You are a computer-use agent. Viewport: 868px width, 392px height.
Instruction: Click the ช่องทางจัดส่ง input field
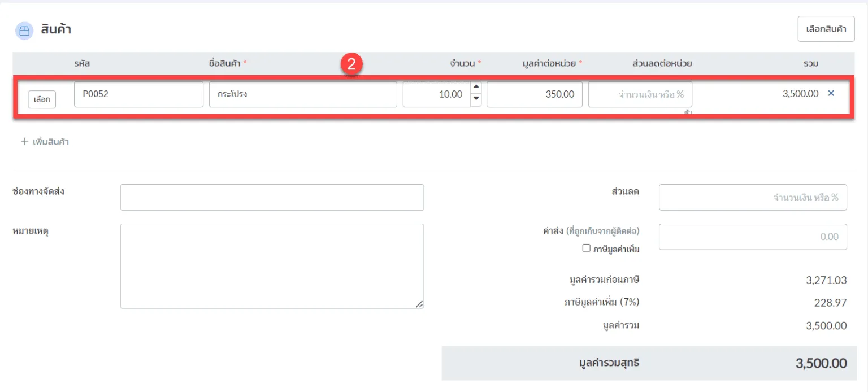(x=272, y=197)
